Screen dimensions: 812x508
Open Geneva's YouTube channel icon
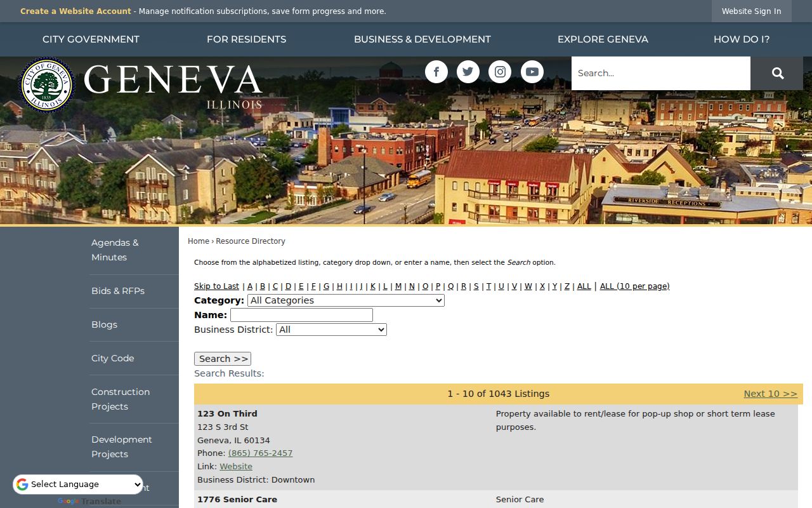532,72
